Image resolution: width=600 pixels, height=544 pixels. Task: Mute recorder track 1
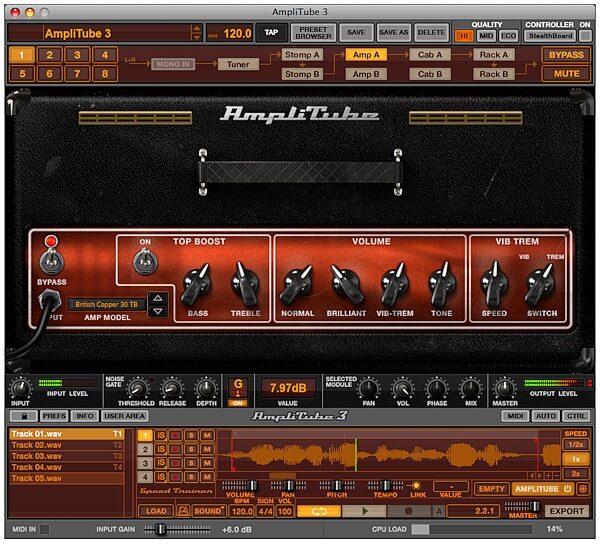click(207, 435)
